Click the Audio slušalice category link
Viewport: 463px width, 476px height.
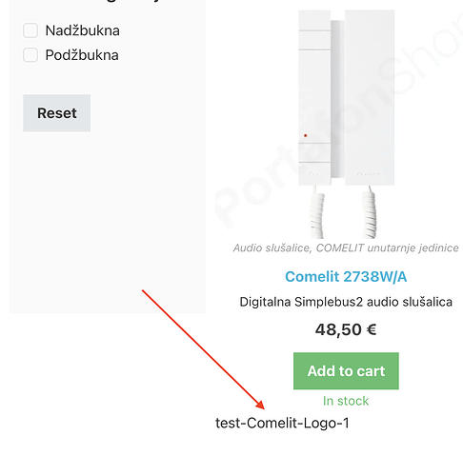272,248
